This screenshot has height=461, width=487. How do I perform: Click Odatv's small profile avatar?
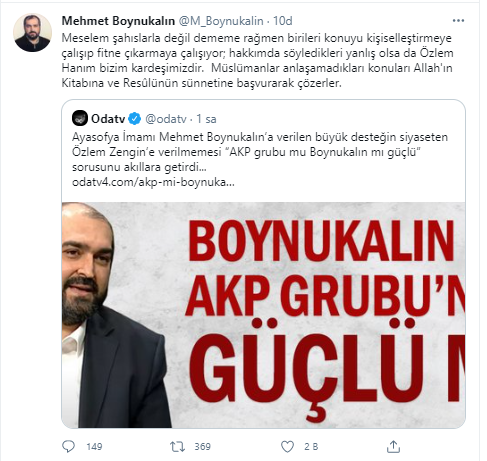(x=80, y=118)
